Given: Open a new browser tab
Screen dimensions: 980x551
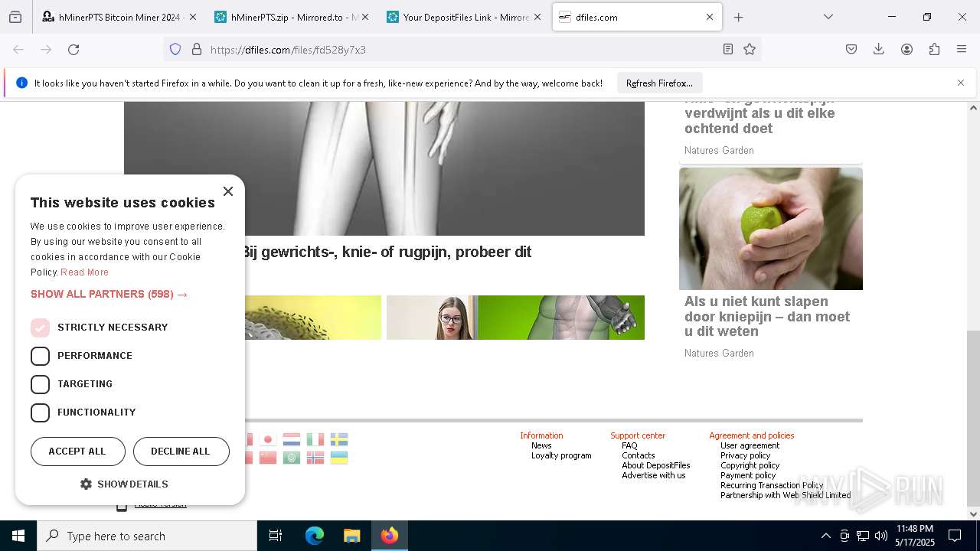Looking at the screenshot, I should click(738, 17).
